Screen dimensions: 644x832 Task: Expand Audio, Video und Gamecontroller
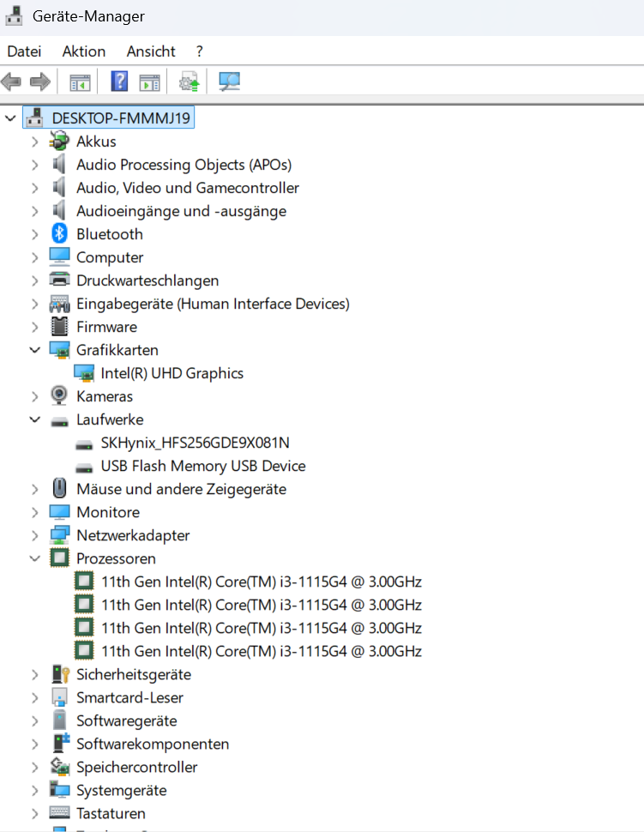click(x=35, y=188)
